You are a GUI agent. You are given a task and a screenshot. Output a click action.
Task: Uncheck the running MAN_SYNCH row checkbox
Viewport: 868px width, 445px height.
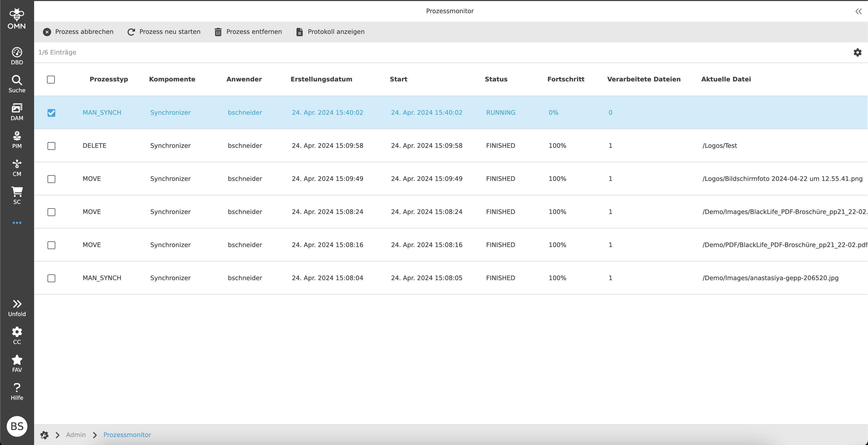51,113
